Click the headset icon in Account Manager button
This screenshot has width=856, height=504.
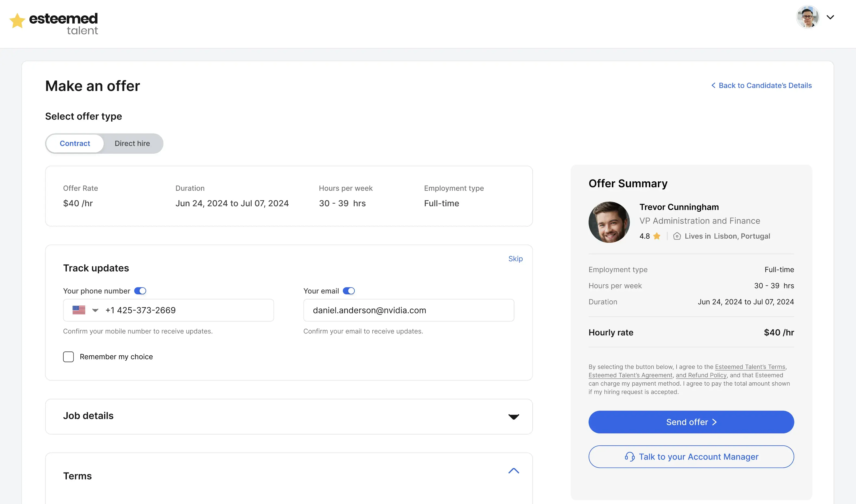coord(630,457)
